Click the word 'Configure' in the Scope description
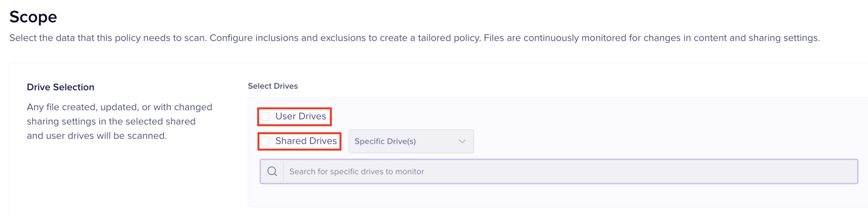The height and width of the screenshot is (218, 868). (231, 38)
